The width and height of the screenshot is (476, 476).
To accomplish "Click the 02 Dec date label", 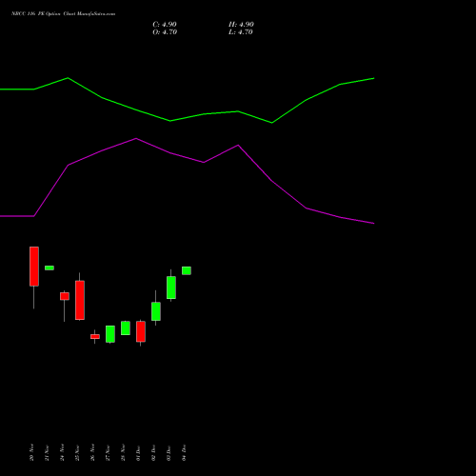I will 153,452.
